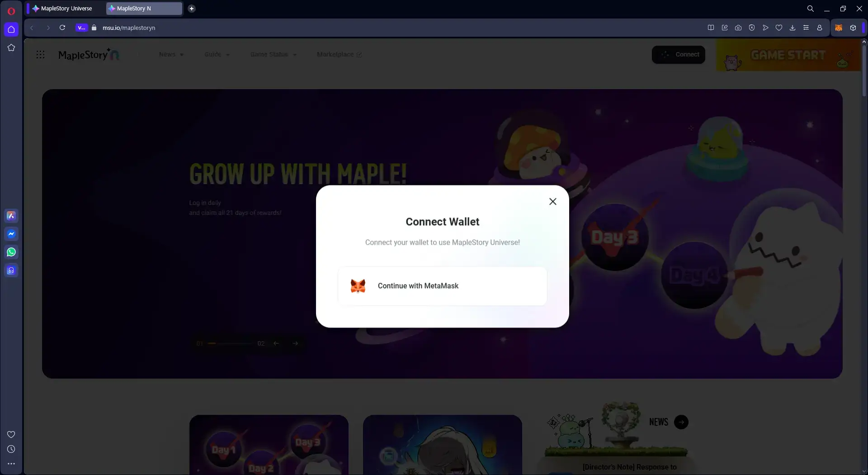The image size is (868, 475).
Task: Open Messenger in the sidebar
Action: (11, 234)
